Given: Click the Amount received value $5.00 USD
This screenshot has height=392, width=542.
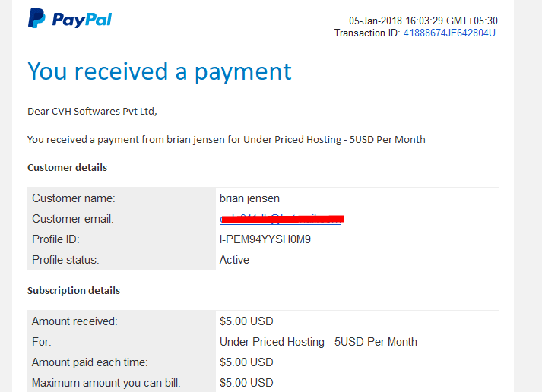Looking at the screenshot, I should 246,321.
